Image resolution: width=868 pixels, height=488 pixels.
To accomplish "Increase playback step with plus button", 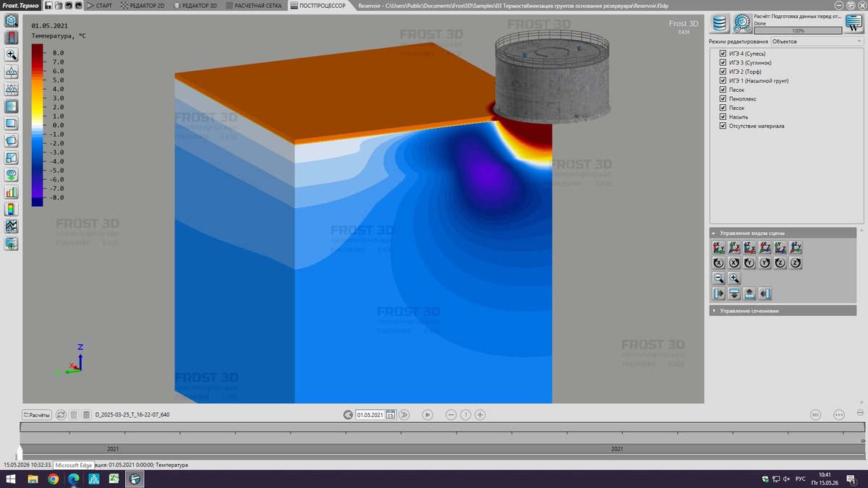I will coord(480,415).
